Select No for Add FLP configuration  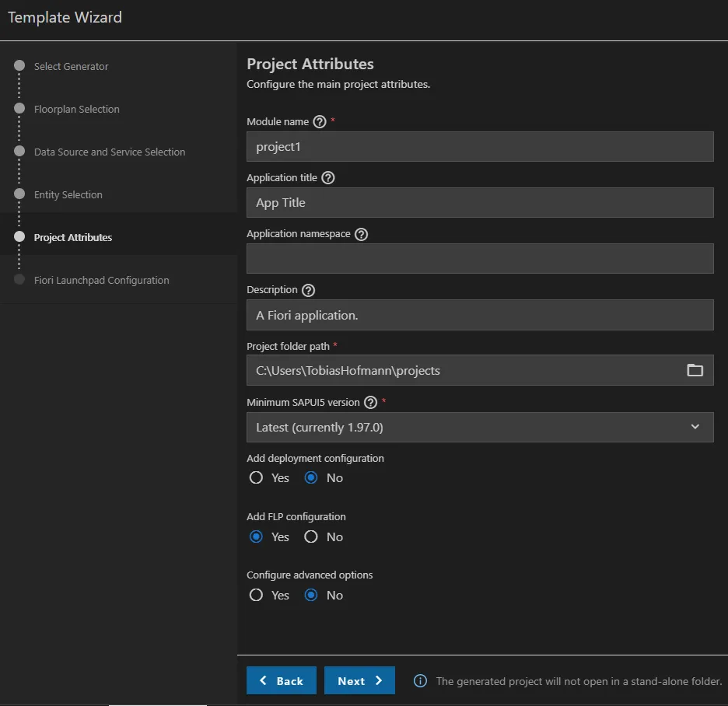click(311, 536)
